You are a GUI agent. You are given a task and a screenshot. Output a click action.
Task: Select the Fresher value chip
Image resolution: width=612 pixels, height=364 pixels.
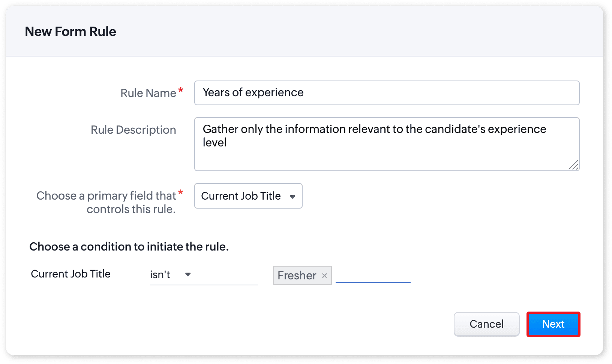point(297,276)
